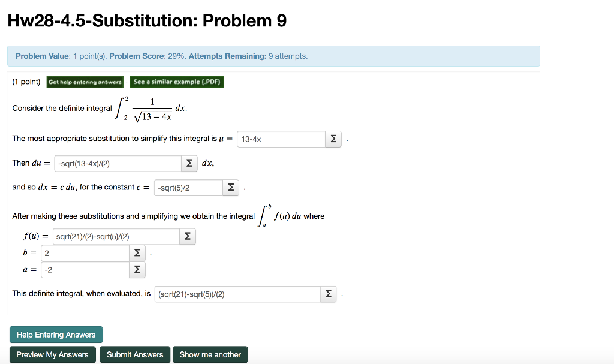Click the sigma icon beside lower limit a

pyautogui.click(x=137, y=270)
